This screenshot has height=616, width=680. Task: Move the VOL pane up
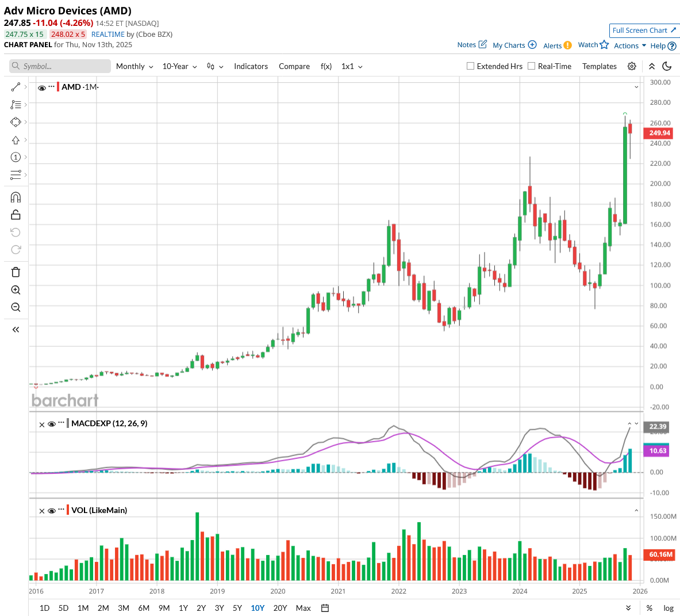[x=636, y=511]
